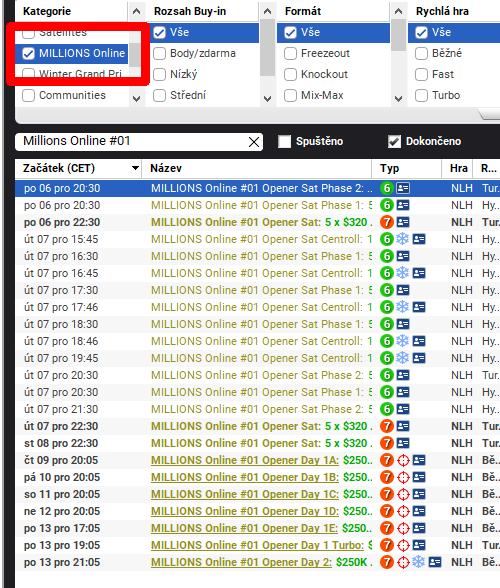Check Body/zdarma buy-in range
Screen dimensions: 500x588
pos(159,54)
